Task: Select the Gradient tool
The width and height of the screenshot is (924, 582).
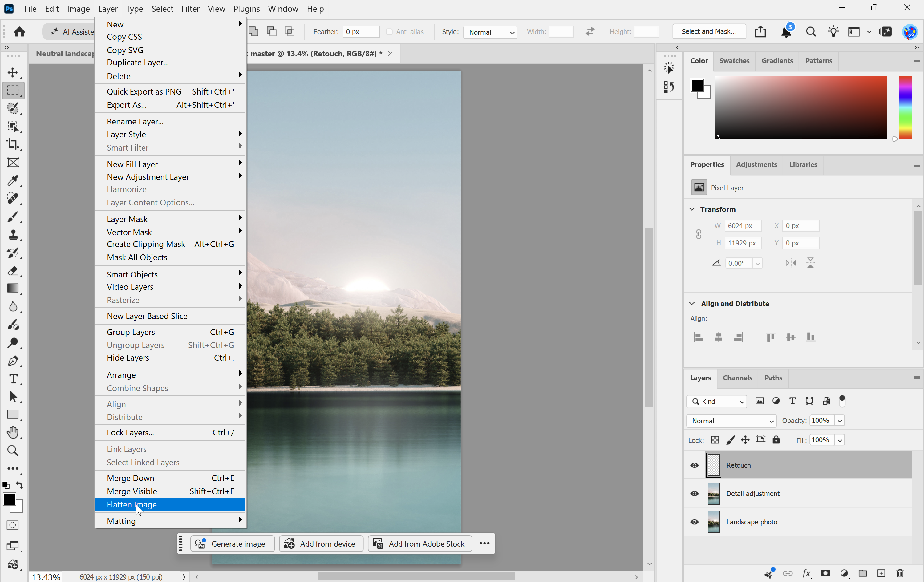Action: click(13, 289)
